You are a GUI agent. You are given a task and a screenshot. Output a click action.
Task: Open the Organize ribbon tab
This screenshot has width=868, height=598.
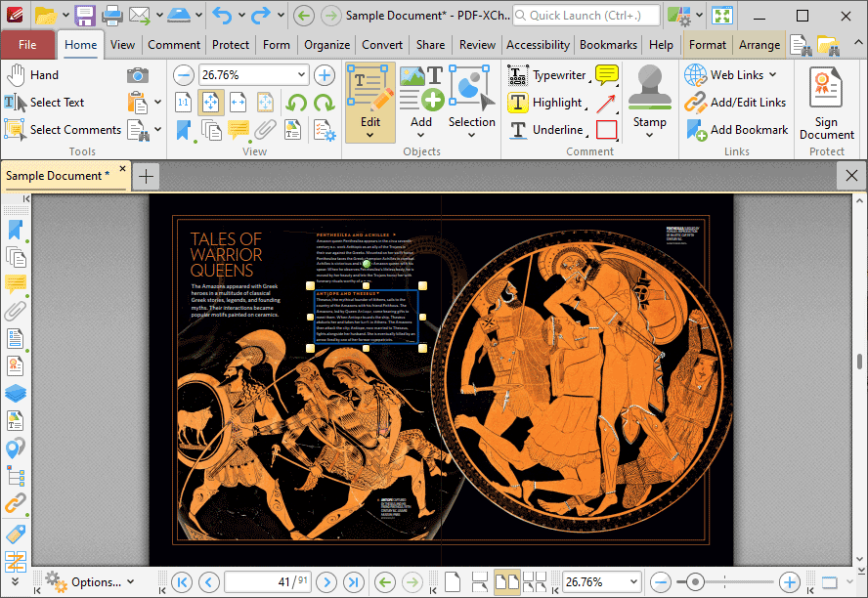(326, 45)
